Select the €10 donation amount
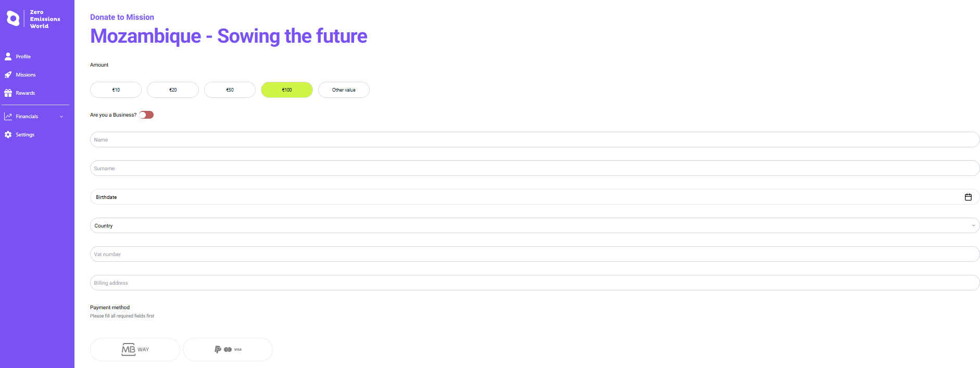 click(116, 90)
